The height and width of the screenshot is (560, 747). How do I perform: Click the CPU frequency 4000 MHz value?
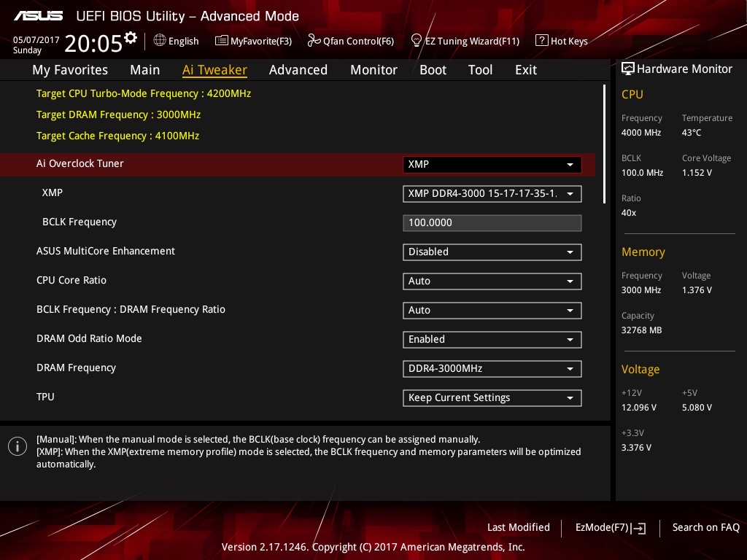[x=641, y=133]
